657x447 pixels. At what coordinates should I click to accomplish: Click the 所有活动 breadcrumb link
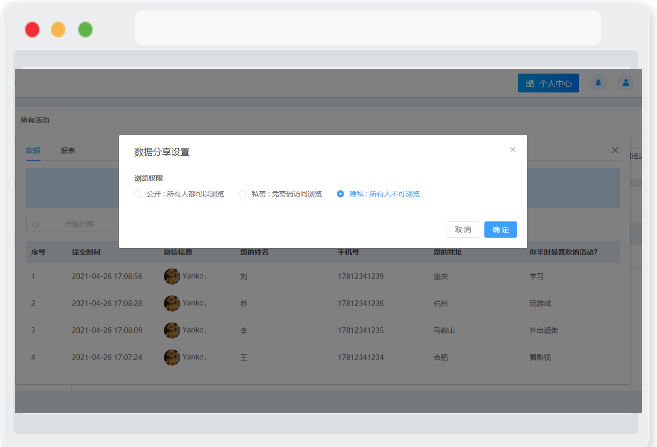click(35, 120)
